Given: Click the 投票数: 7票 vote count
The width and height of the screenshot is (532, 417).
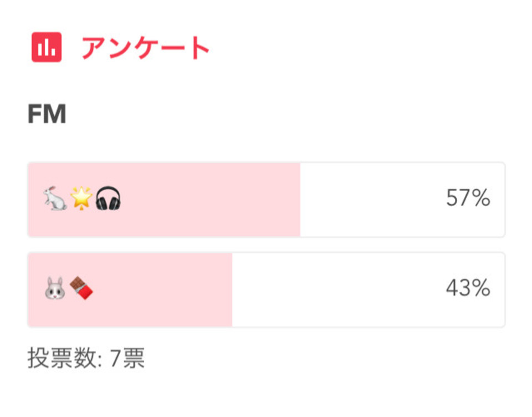Looking at the screenshot, I should [86, 358].
